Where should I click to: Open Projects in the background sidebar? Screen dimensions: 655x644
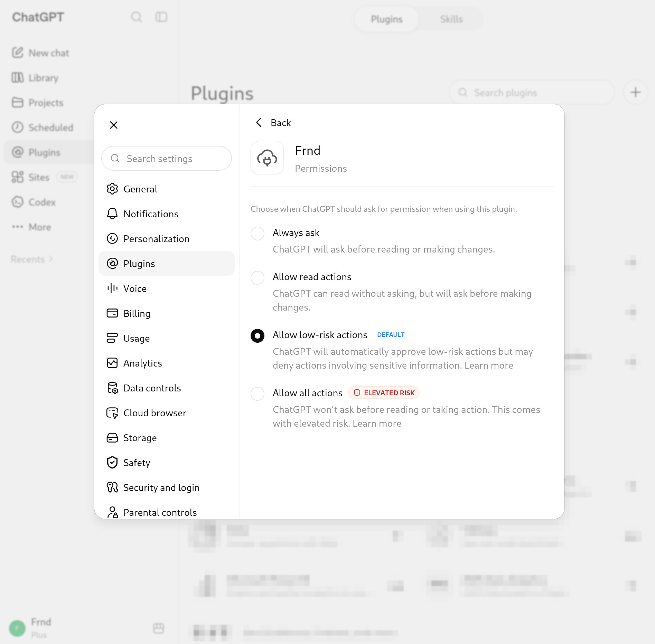tap(38, 103)
